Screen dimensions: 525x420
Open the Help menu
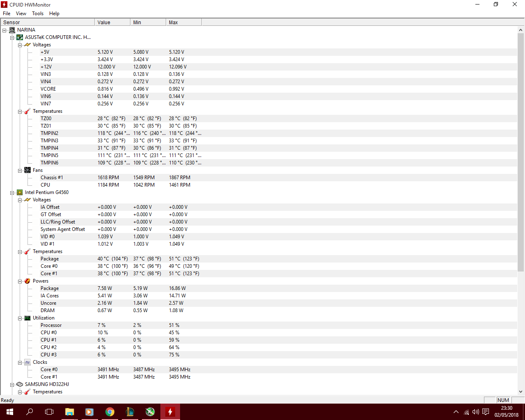[x=54, y=14]
